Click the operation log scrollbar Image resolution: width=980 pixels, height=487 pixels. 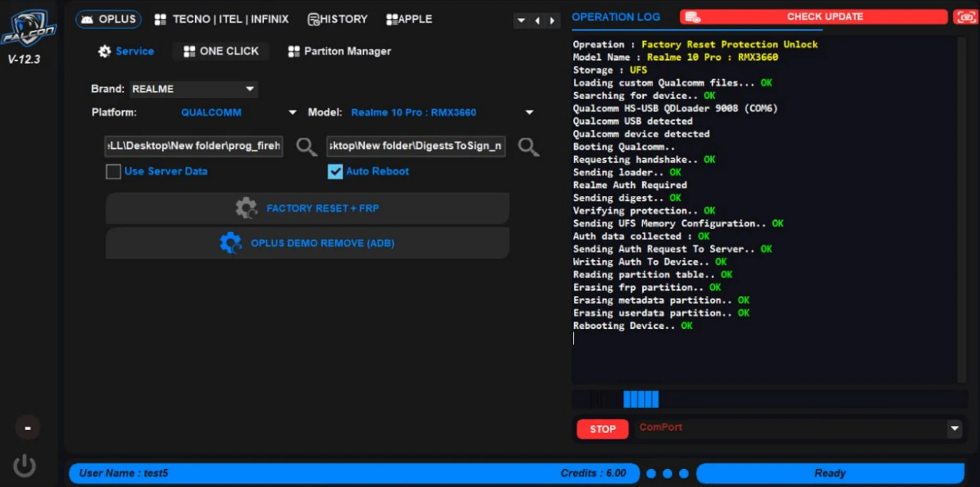click(962, 209)
